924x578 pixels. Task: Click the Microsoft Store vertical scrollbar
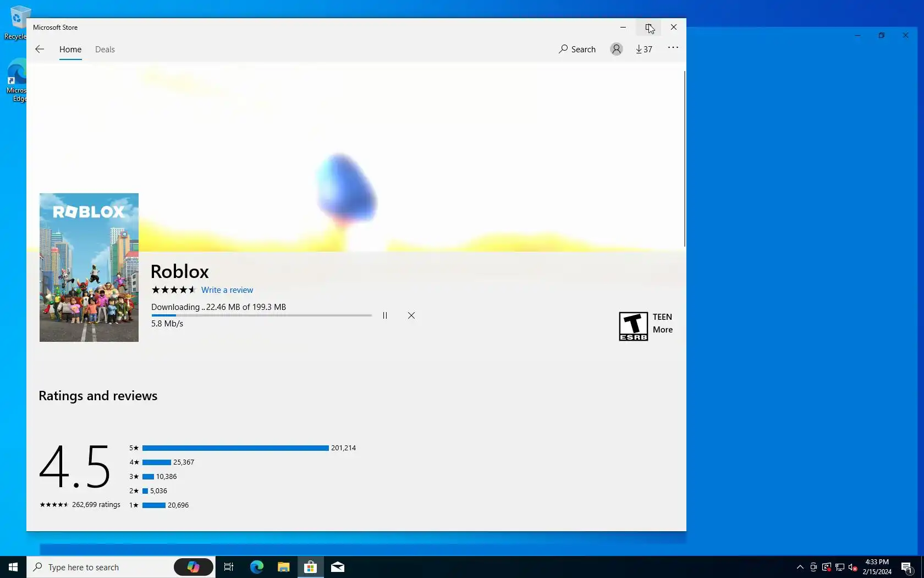tap(684, 159)
